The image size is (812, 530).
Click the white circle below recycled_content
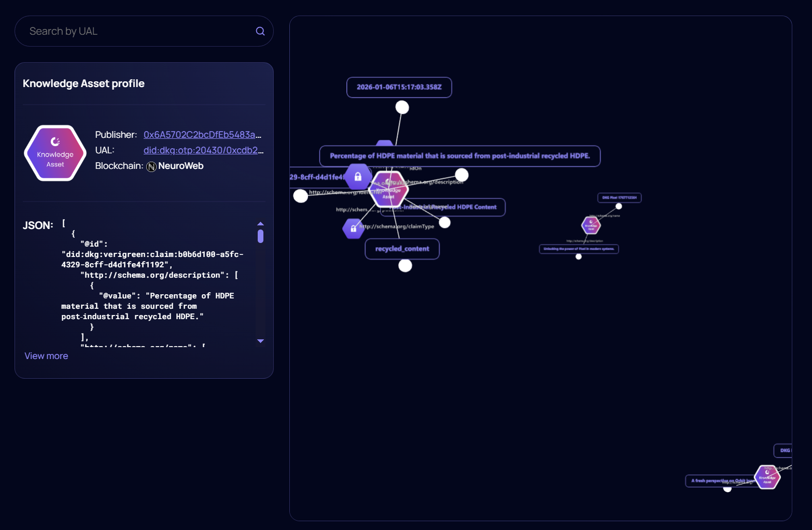click(x=405, y=265)
